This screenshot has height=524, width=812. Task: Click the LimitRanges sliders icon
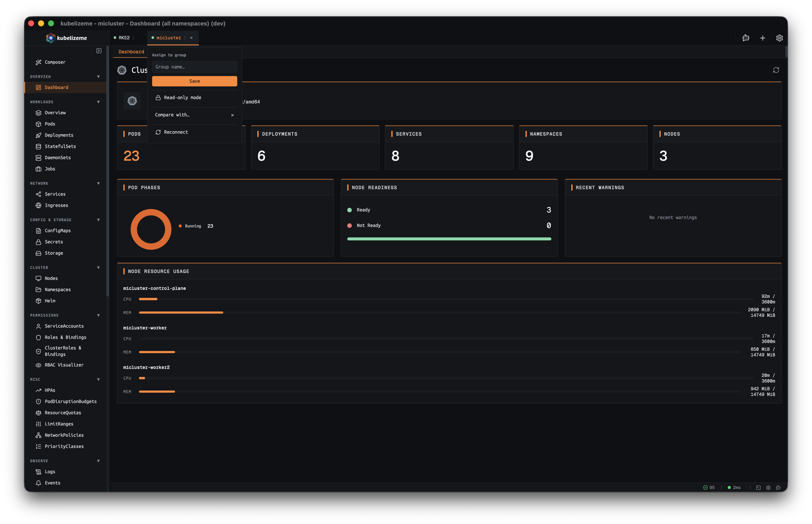click(38, 424)
